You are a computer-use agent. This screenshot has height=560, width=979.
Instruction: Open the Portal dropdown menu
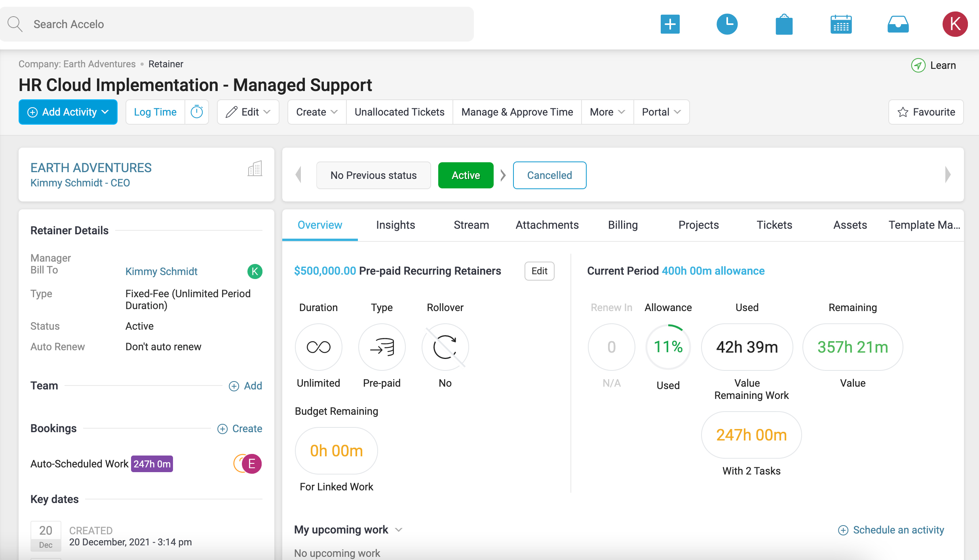click(x=661, y=112)
